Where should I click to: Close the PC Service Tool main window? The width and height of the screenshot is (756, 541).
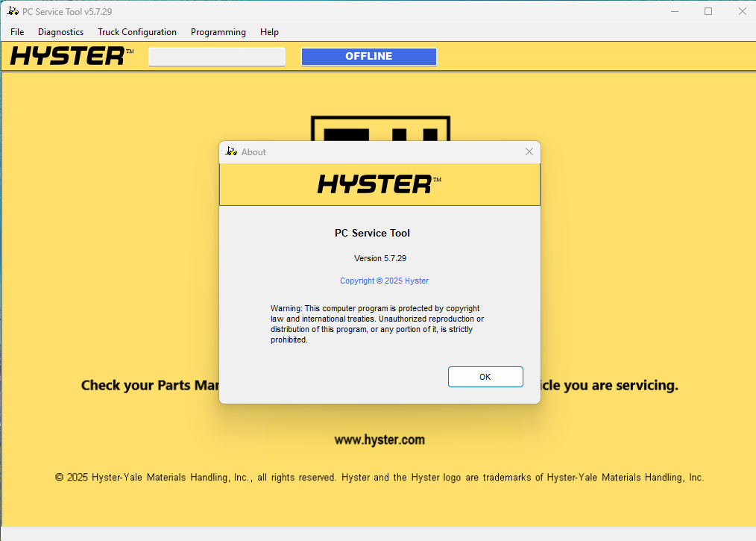pos(742,11)
